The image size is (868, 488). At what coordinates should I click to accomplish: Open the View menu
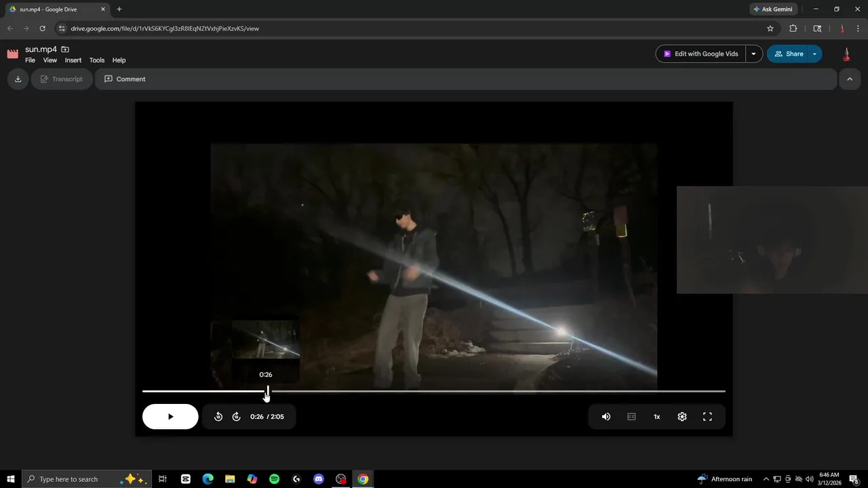tap(50, 60)
